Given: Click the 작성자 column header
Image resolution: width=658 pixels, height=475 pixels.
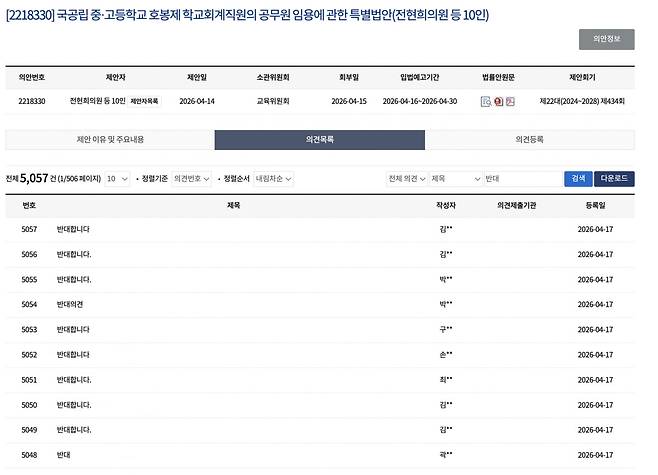Looking at the screenshot, I should pos(446,205).
